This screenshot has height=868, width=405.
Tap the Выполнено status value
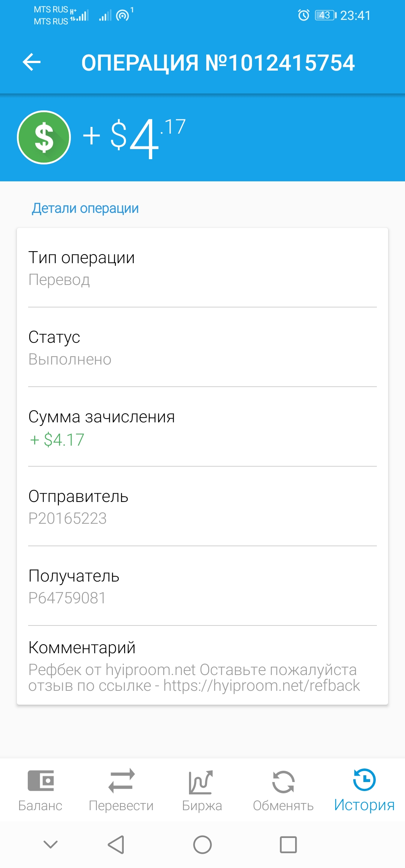pos(70,360)
